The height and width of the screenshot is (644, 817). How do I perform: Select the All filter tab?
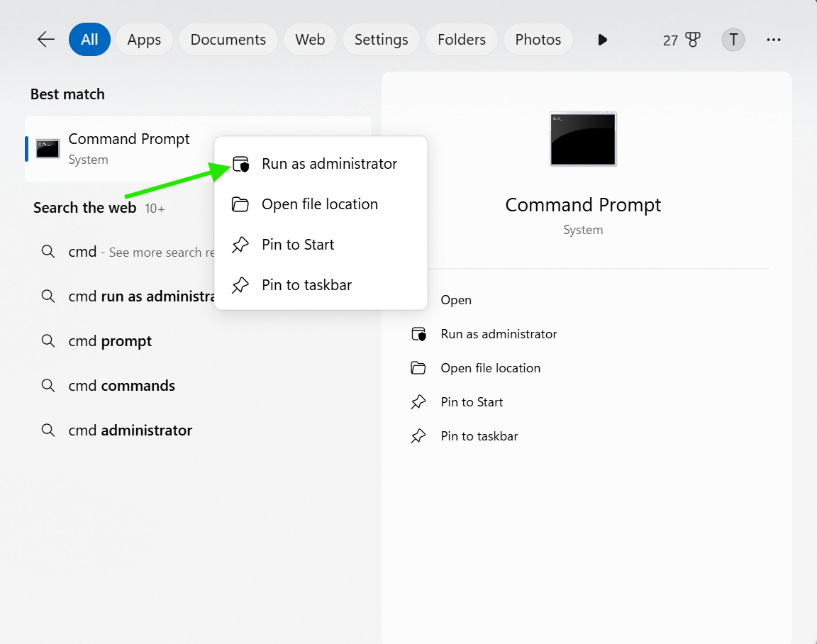coord(89,40)
